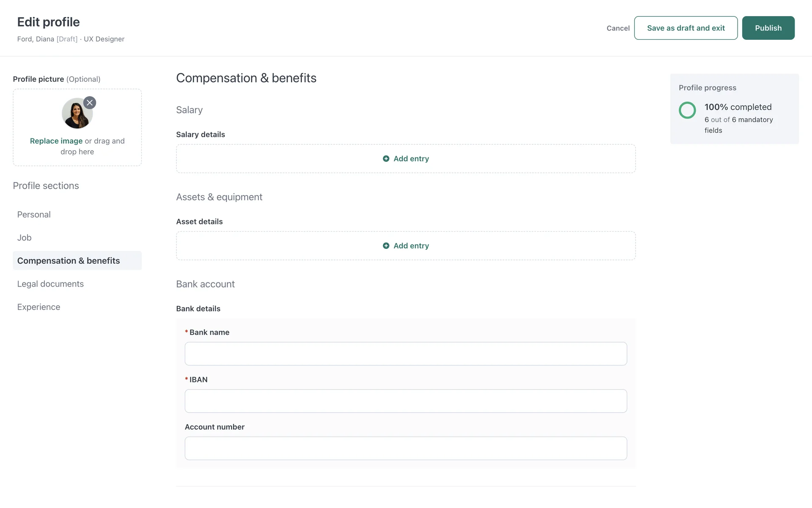The width and height of the screenshot is (812, 508).
Task: Click into the IBAN text field
Action: tap(406, 401)
